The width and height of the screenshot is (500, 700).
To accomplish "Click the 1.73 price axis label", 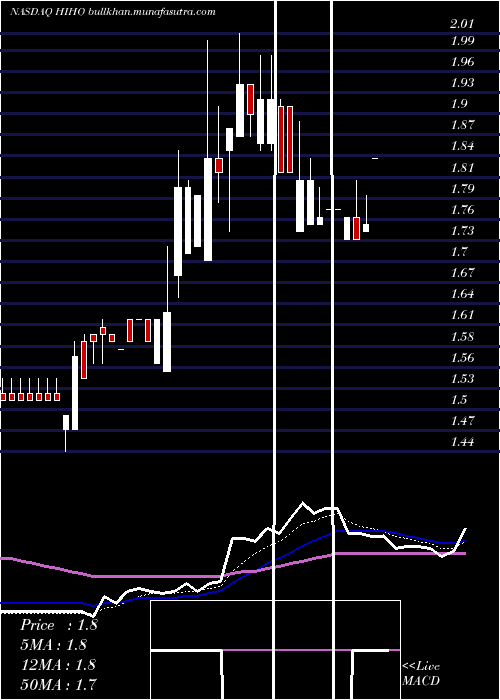I will pyautogui.click(x=462, y=231).
